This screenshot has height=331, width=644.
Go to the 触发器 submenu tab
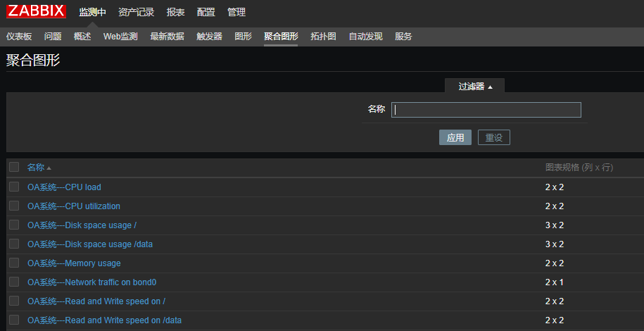pos(209,37)
